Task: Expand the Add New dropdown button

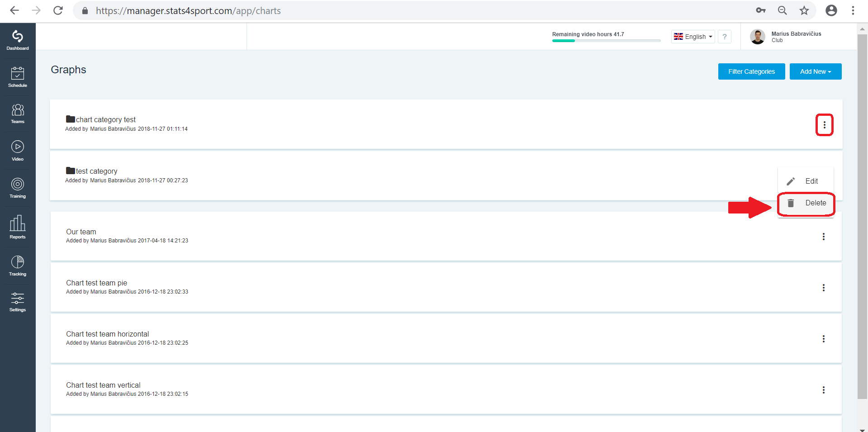Action: pyautogui.click(x=816, y=71)
